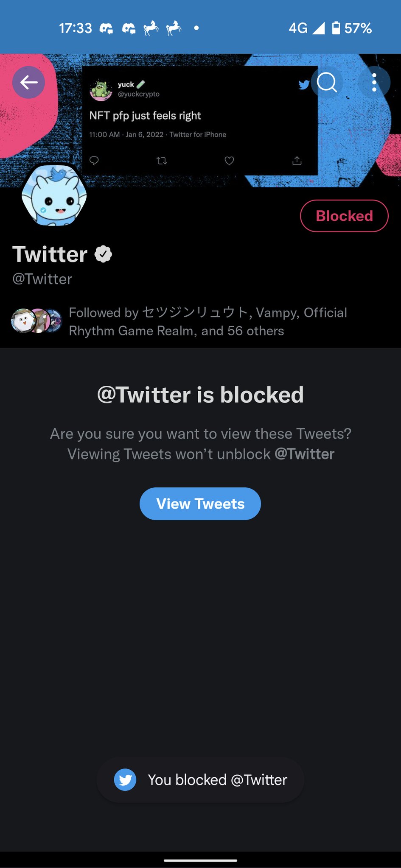Tap the share icon in banner tweet
The height and width of the screenshot is (868, 401).
pos(297,161)
